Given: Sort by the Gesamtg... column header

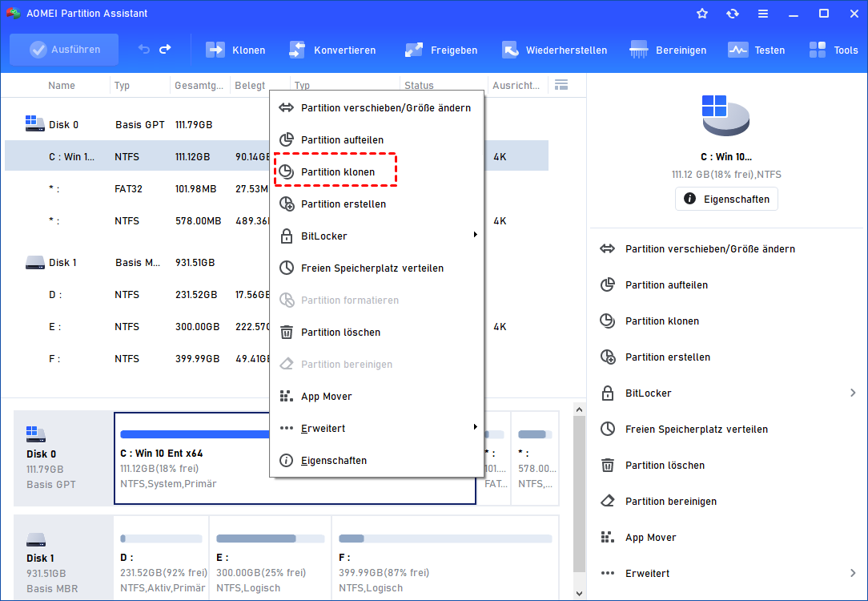Looking at the screenshot, I should [199, 85].
